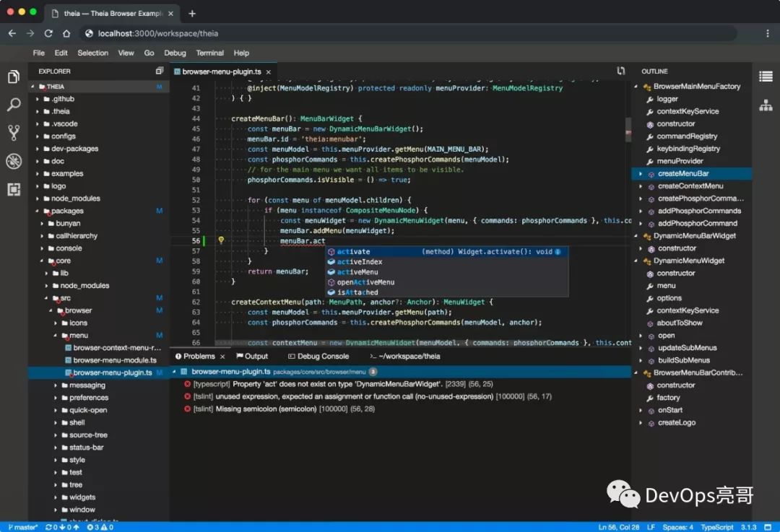Open the Extensions icon in activity bar
Screen dimensions: 780x532
tap(14, 189)
